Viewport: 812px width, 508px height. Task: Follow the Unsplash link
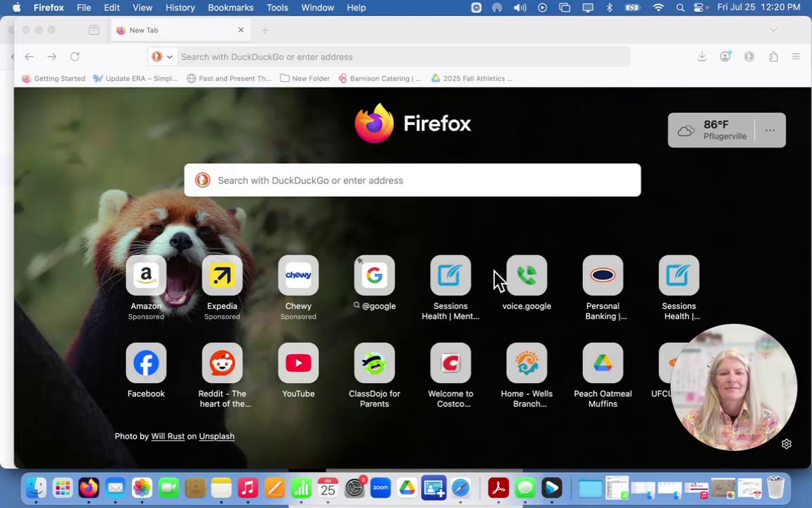pos(216,437)
